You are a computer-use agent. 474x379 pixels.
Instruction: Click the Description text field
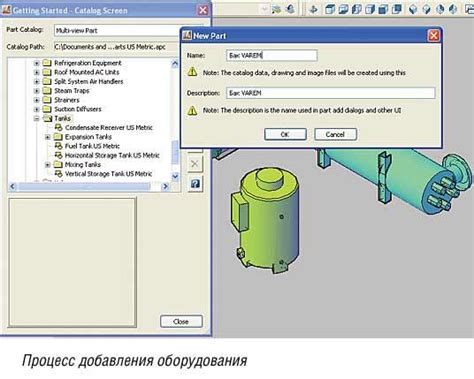pos(331,93)
